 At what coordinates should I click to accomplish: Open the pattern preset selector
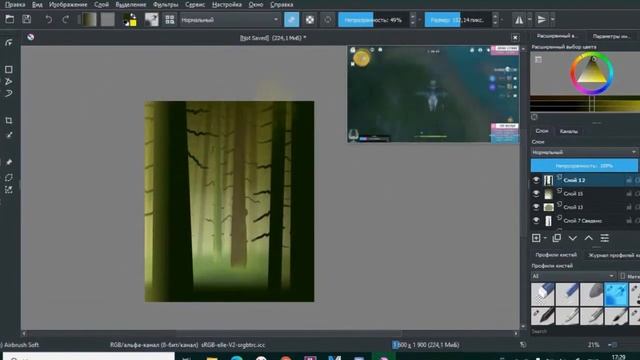tap(108, 20)
